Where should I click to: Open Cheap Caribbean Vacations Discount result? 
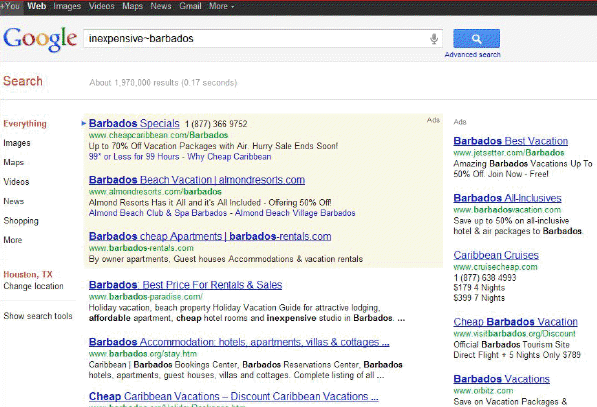tap(234, 396)
